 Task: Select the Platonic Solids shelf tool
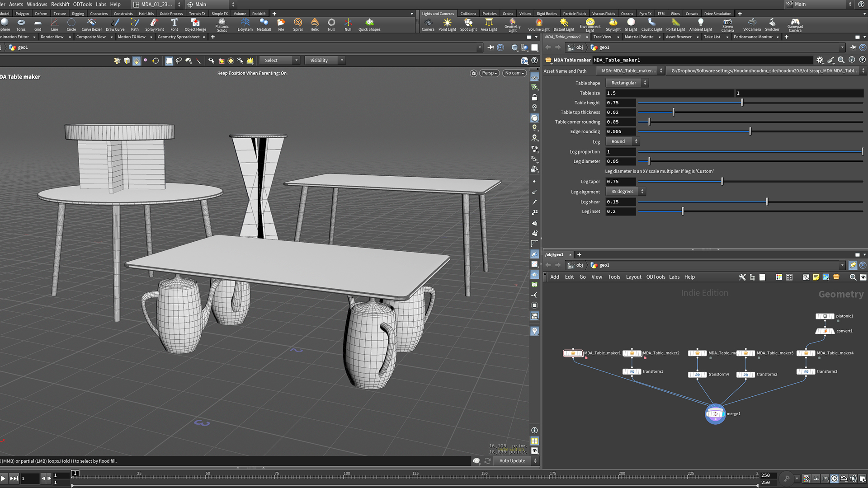click(222, 25)
